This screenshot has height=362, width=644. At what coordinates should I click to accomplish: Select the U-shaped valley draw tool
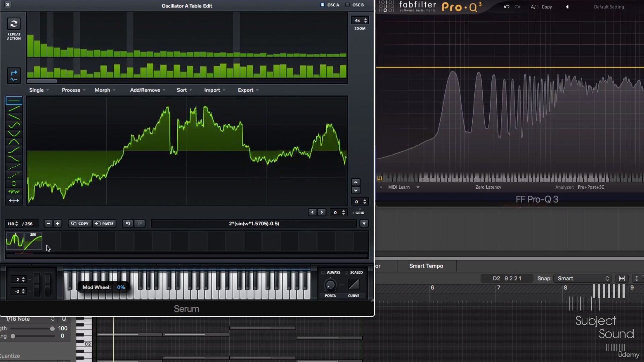pyautogui.click(x=14, y=134)
